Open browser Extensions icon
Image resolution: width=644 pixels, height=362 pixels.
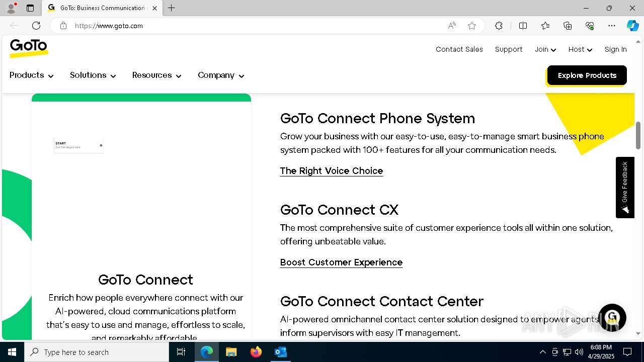click(x=499, y=26)
